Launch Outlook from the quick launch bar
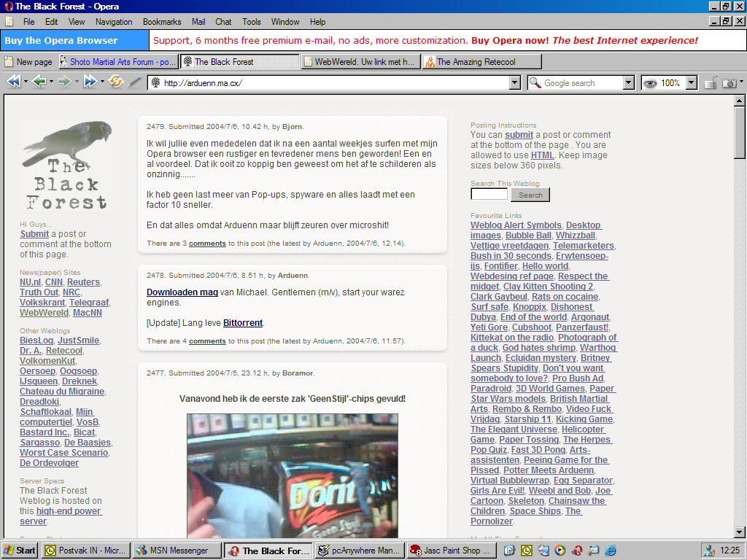This screenshot has width=747, height=560. click(527, 551)
